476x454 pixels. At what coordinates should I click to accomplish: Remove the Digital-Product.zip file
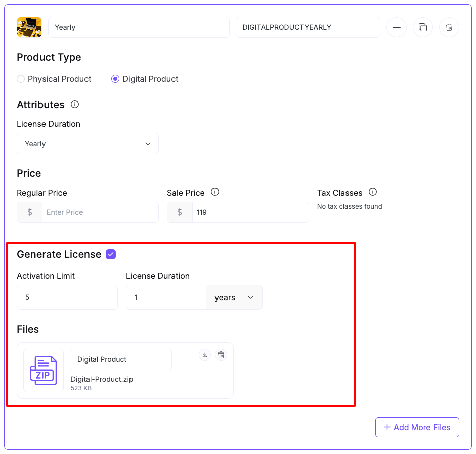point(221,355)
